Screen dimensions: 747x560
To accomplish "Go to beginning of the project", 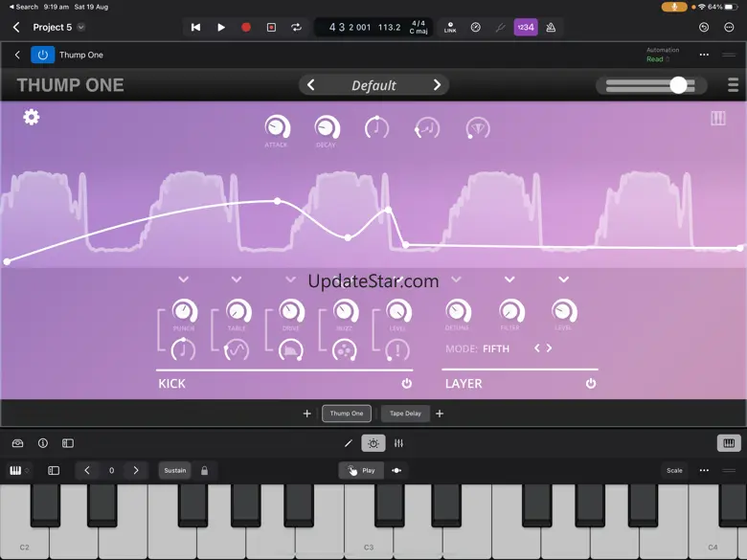I will tap(195, 27).
